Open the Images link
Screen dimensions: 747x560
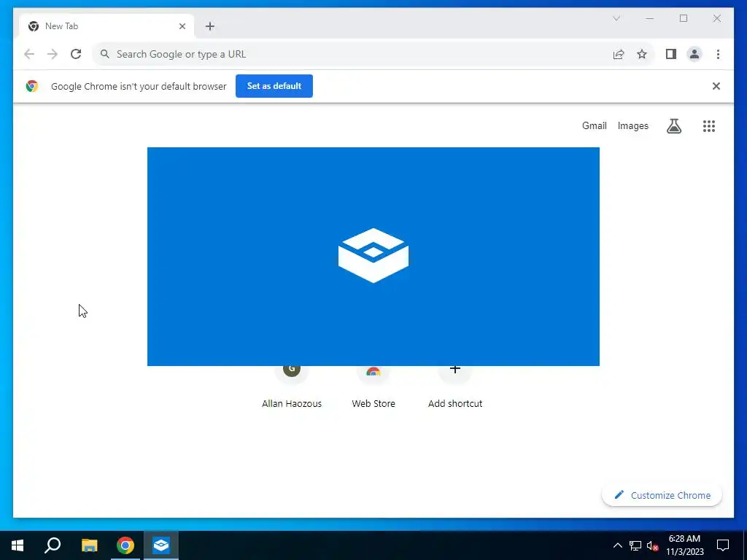click(x=632, y=126)
